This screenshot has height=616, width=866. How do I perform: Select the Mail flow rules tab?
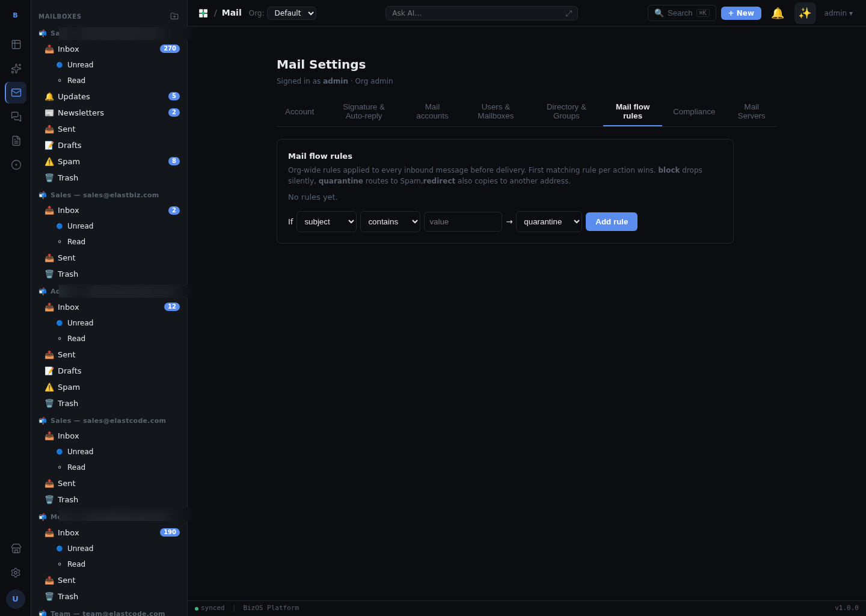(633, 112)
